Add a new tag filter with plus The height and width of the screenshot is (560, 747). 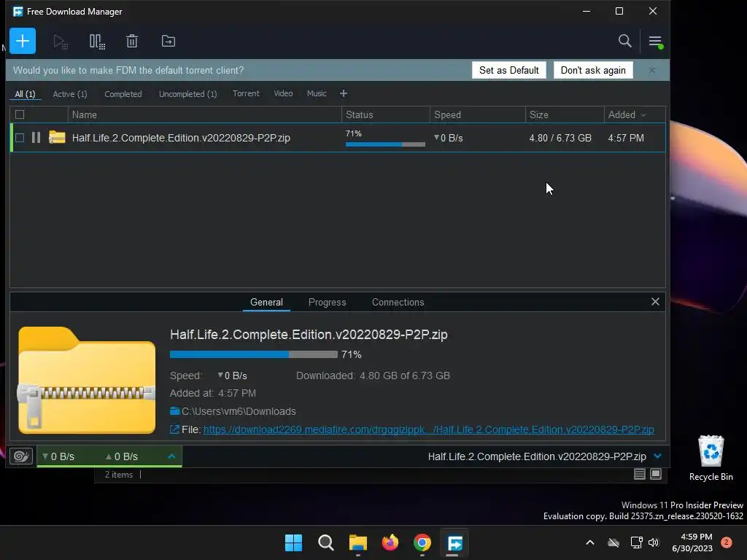[344, 94]
